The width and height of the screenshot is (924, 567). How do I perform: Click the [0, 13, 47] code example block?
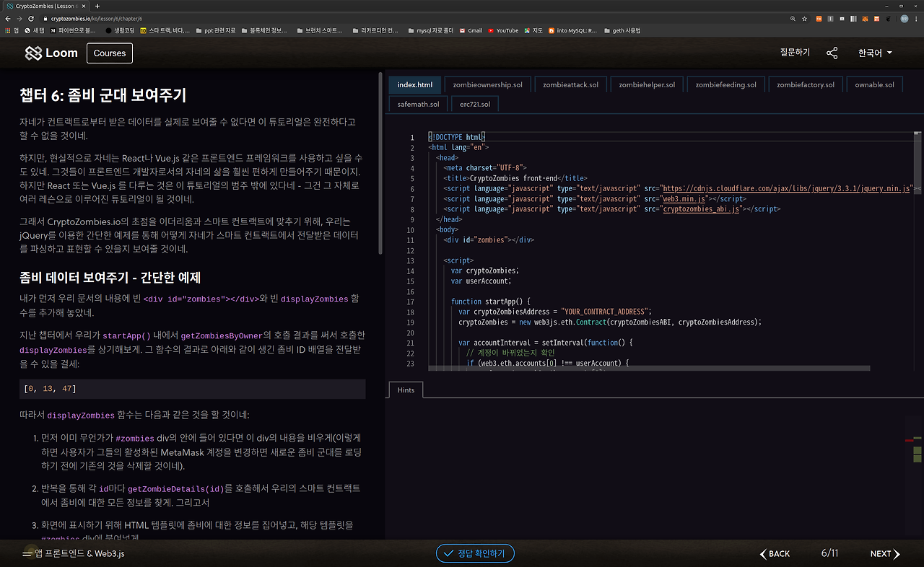tap(192, 389)
